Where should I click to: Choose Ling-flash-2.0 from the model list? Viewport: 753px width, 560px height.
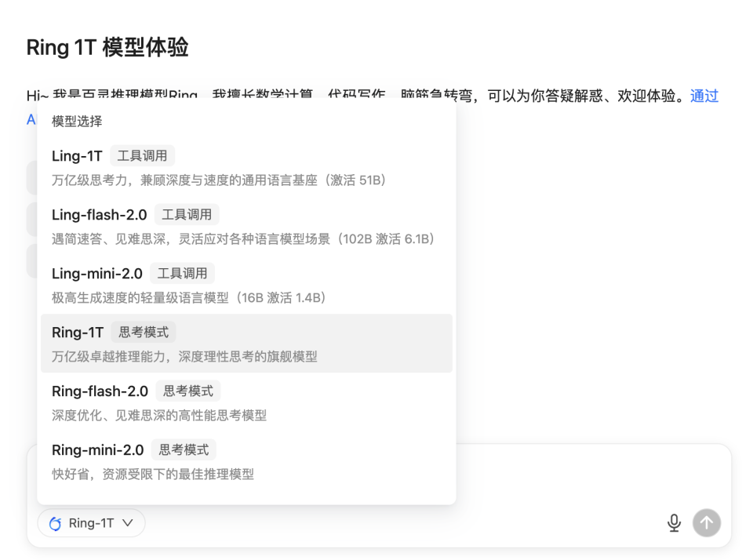pos(99,215)
